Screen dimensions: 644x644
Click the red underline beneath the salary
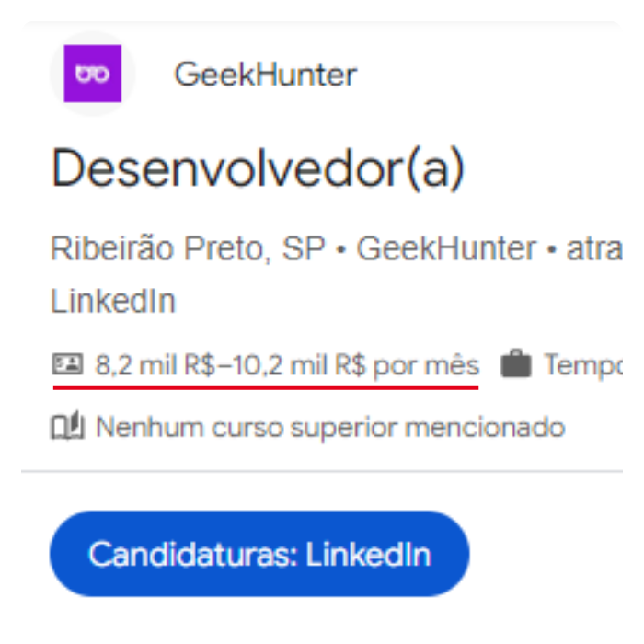coord(266,387)
